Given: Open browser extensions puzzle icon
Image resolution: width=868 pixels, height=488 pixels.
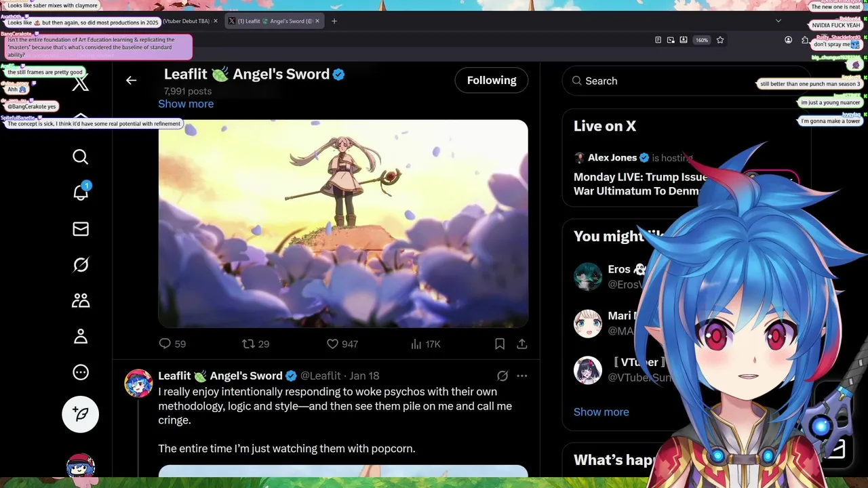Looking at the screenshot, I should click(x=804, y=40).
